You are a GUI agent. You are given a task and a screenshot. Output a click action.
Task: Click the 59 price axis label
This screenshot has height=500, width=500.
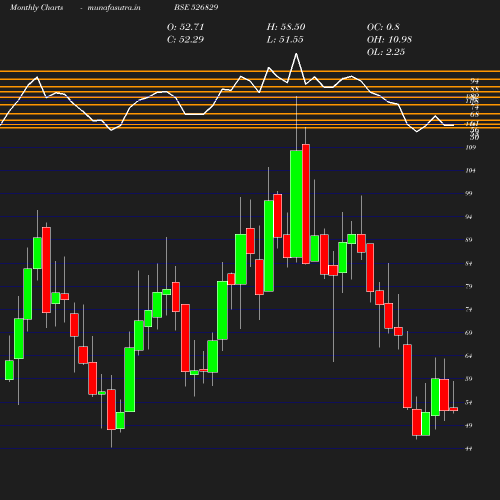(x=469, y=379)
